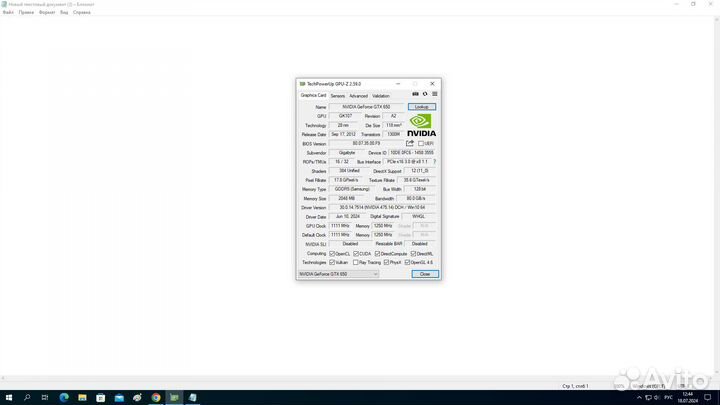Click the Lookup button

pos(422,107)
